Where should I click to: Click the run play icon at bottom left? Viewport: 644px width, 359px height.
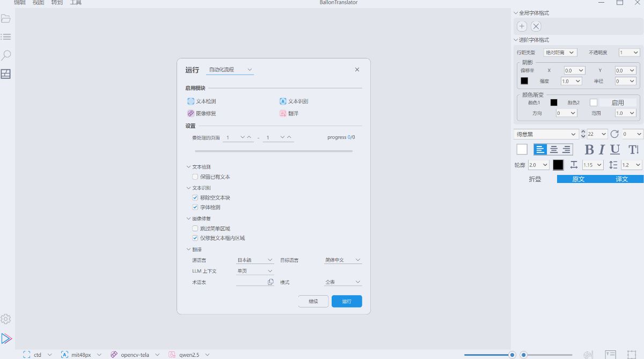(6, 339)
